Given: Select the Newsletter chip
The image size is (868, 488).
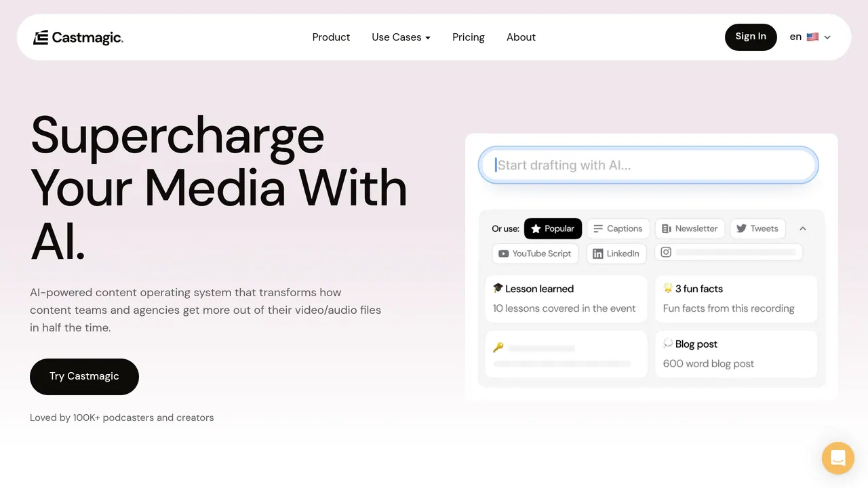Looking at the screenshot, I should pos(690,228).
